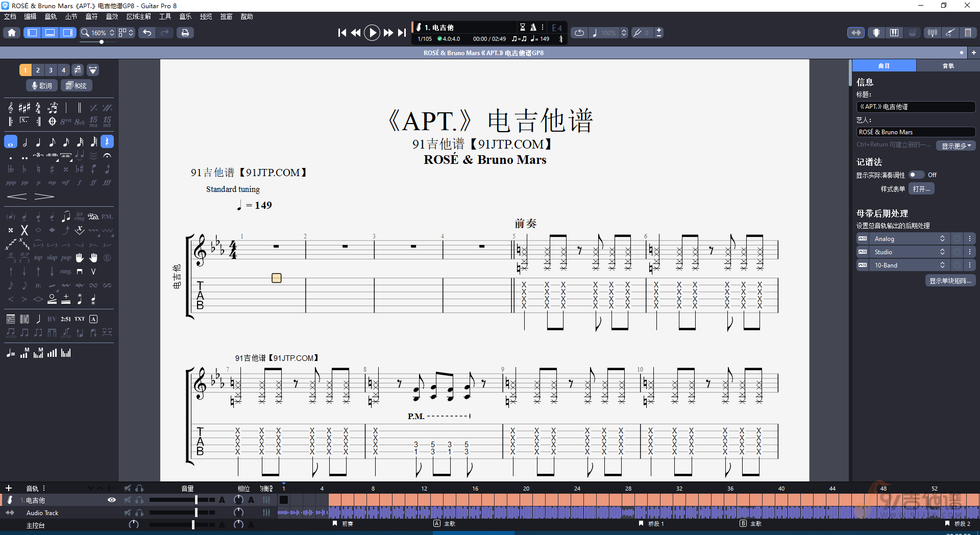Toggle the left panel view button
Screen dimensions: 980x535
coord(32,33)
